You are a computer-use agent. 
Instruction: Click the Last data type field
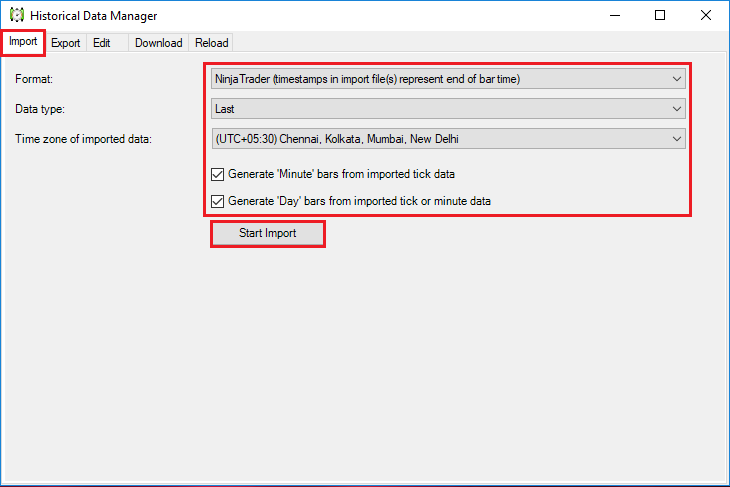pyautogui.click(x=448, y=109)
